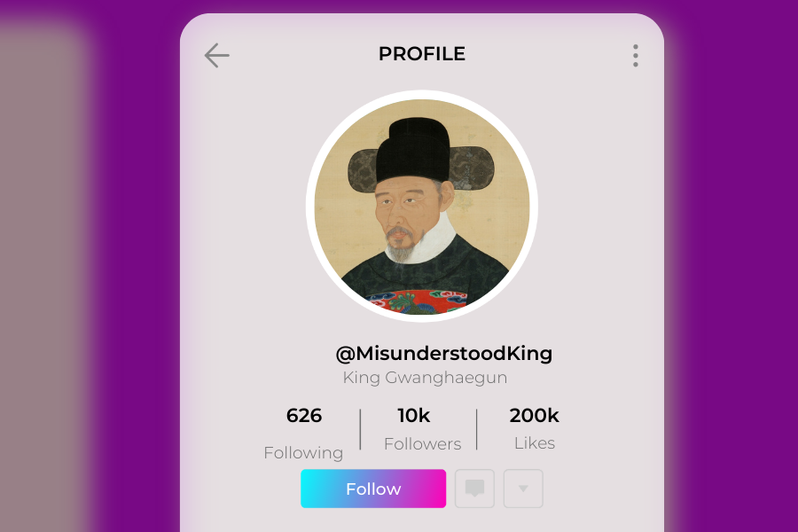The height and width of the screenshot is (532, 798).
Task: Open the Likes label
Action: coord(535,443)
